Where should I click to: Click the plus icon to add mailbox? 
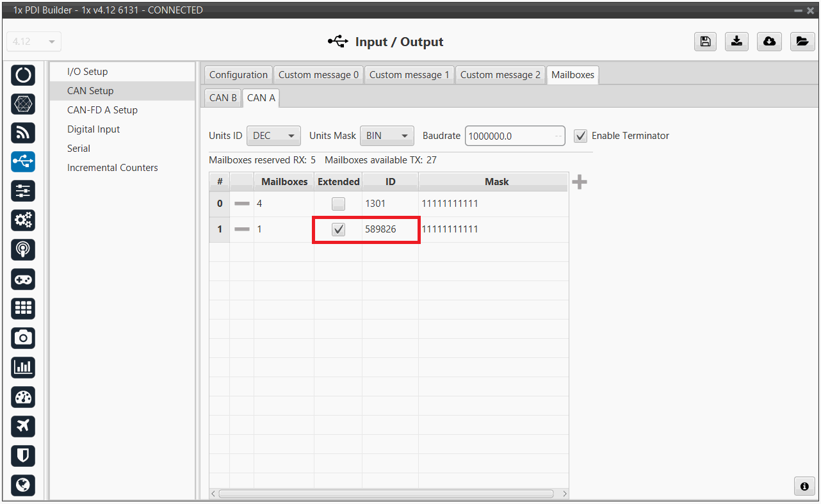579,183
